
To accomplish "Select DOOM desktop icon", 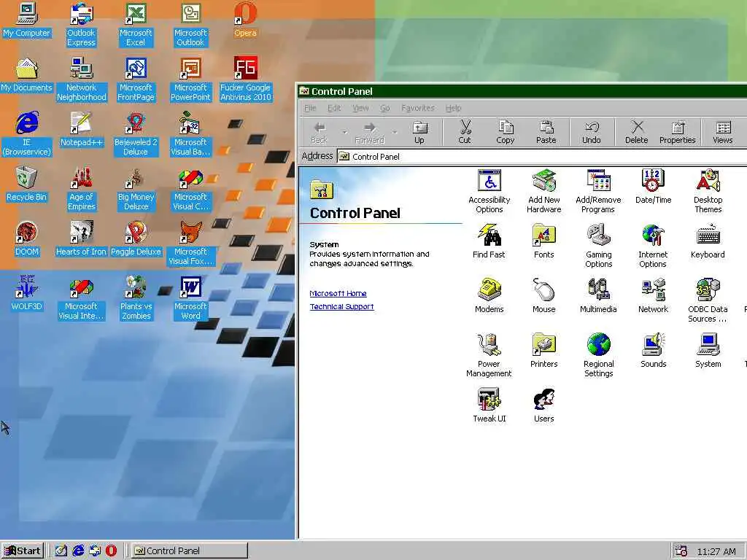I will point(27,239).
